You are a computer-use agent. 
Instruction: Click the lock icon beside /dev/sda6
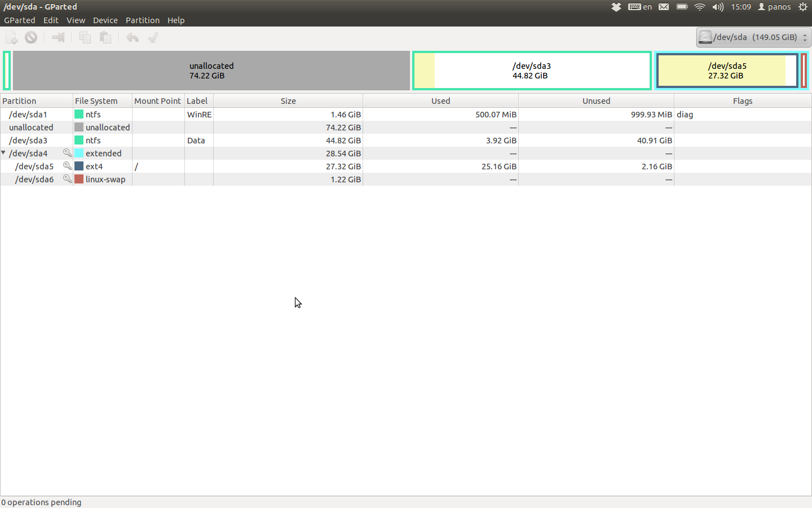pyautogui.click(x=67, y=179)
